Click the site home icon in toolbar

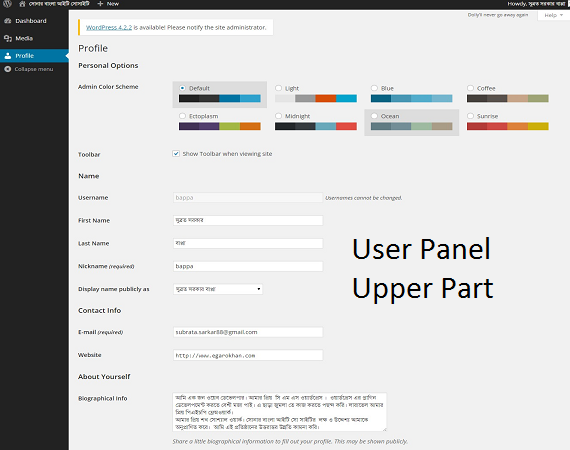[x=22, y=4]
